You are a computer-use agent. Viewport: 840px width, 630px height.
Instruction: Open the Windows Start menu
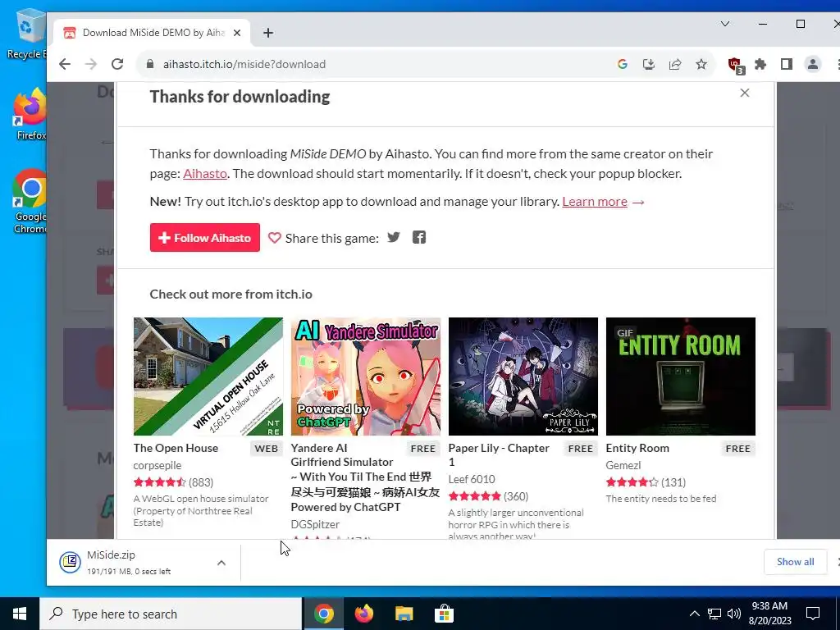point(20,614)
